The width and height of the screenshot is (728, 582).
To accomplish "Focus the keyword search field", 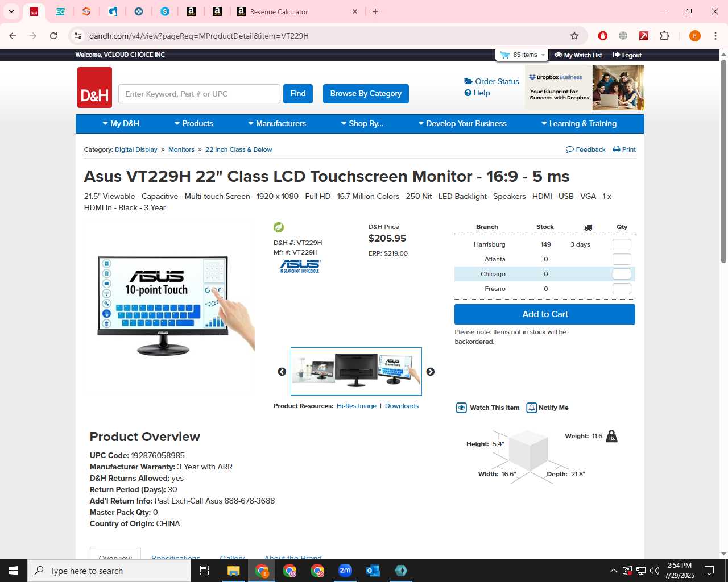I will pyautogui.click(x=199, y=94).
